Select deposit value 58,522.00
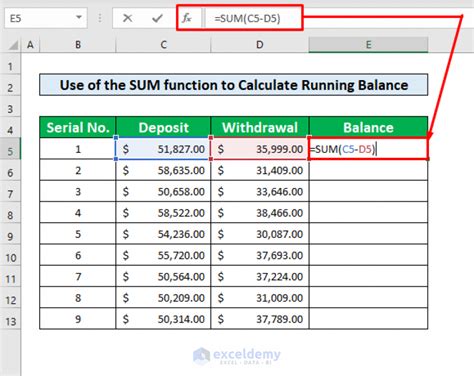 pos(163,213)
